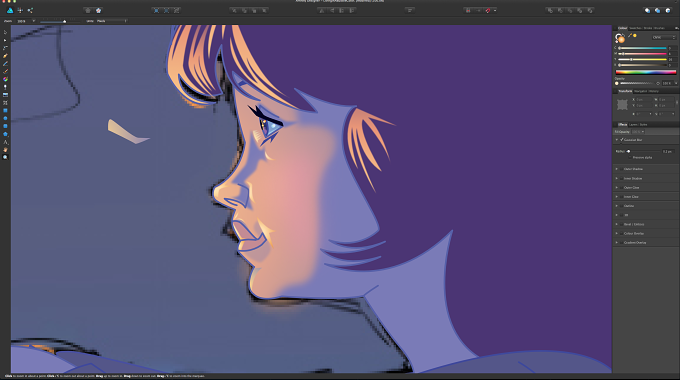Open the Units dropdown

112,21
